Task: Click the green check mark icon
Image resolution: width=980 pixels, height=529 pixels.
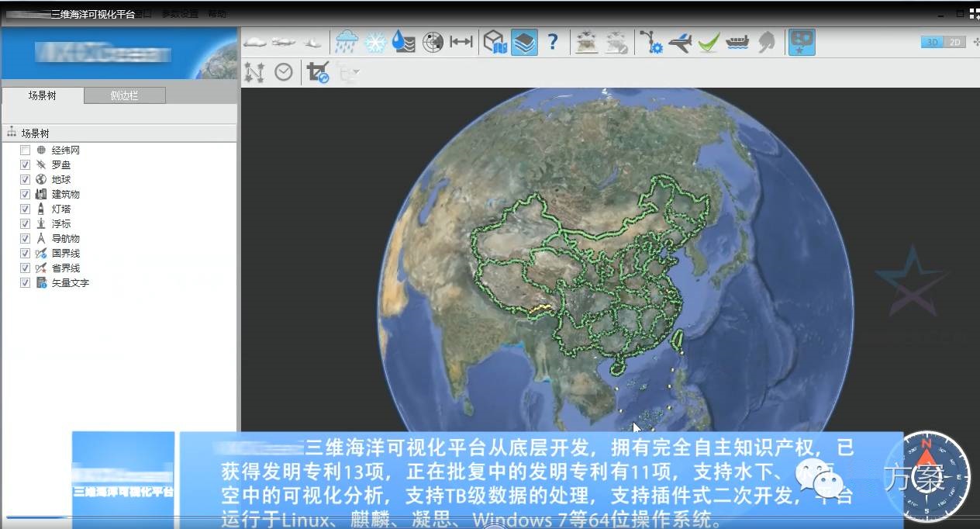Action: pyautogui.click(x=709, y=42)
